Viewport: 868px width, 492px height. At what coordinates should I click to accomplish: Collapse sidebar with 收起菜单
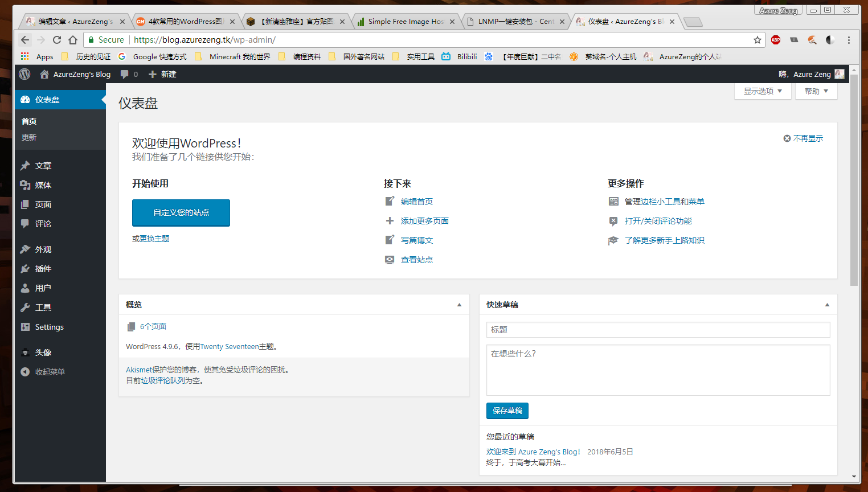click(60, 372)
